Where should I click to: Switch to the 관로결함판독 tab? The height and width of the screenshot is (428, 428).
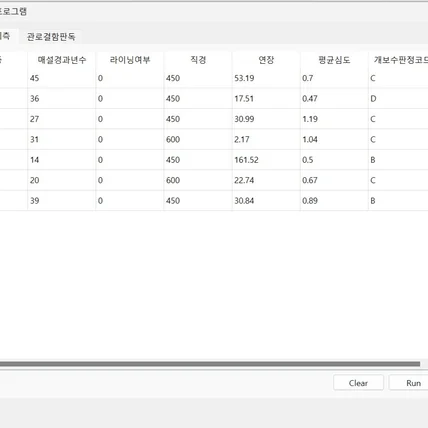coord(51,36)
